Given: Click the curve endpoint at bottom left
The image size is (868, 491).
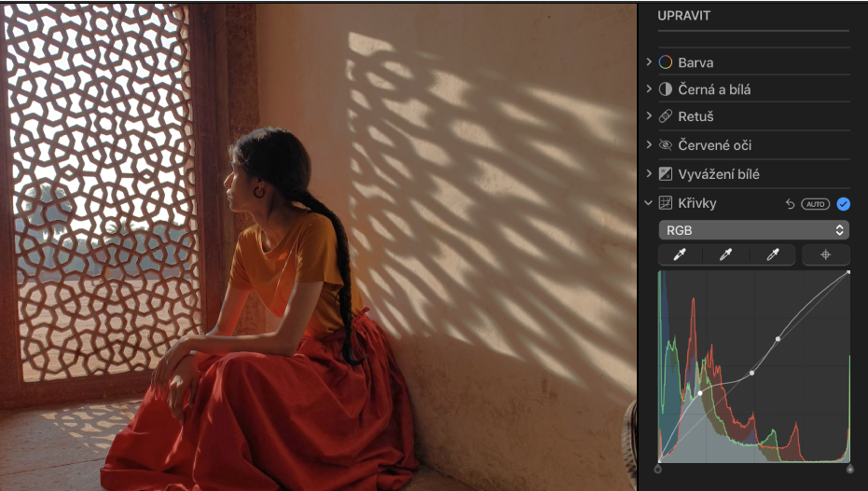Looking at the screenshot, I should (659, 460).
